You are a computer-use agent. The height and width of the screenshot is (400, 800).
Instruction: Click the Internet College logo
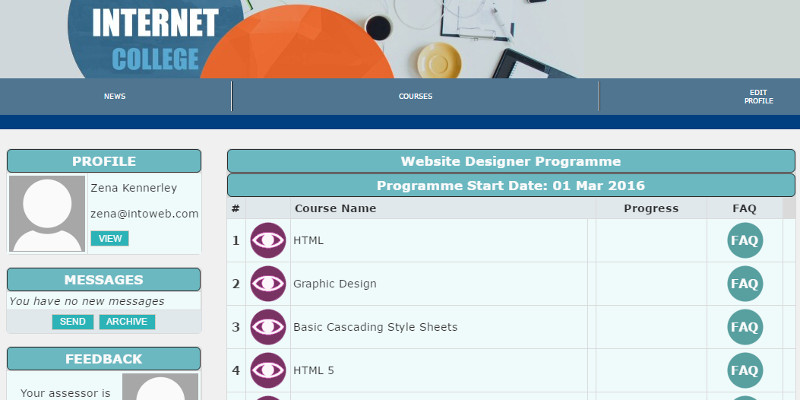point(155,39)
